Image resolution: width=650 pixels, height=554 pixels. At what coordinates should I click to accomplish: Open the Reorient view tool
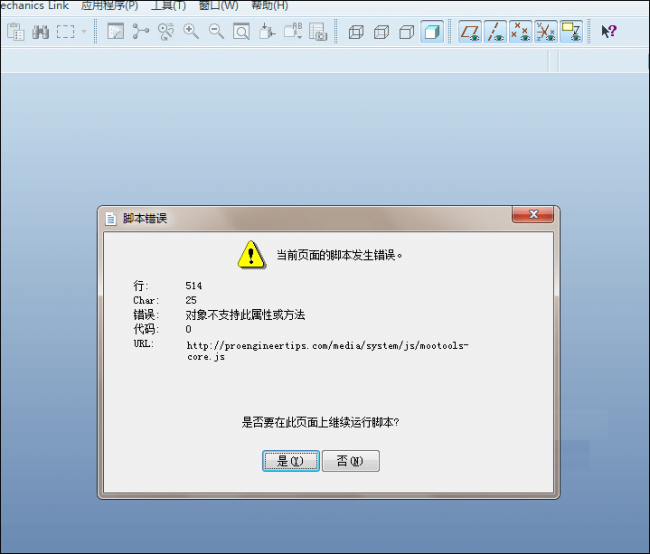[x=267, y=32]
